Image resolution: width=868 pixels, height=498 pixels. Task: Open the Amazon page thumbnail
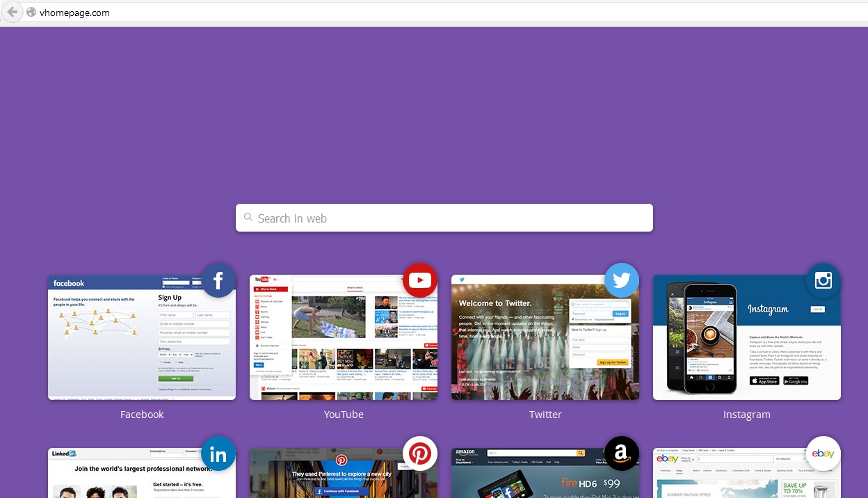click(545, 474)
